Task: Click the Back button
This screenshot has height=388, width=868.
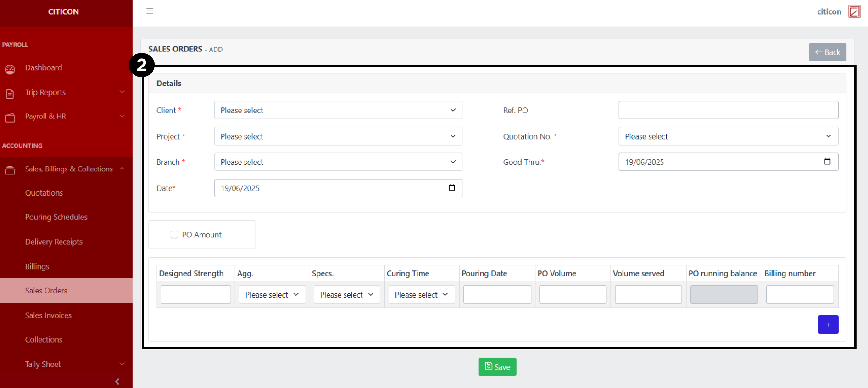Action: click(x=827, y=52)
